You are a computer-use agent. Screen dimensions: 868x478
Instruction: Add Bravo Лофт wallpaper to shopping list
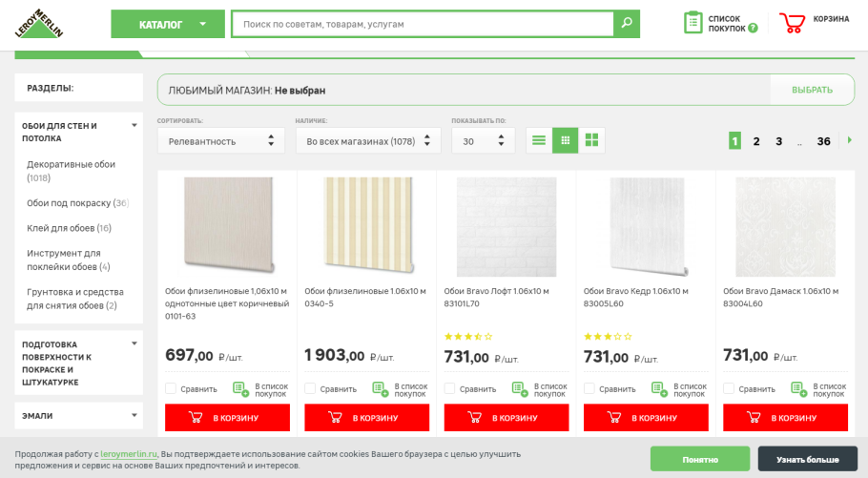tap(521, 388)
